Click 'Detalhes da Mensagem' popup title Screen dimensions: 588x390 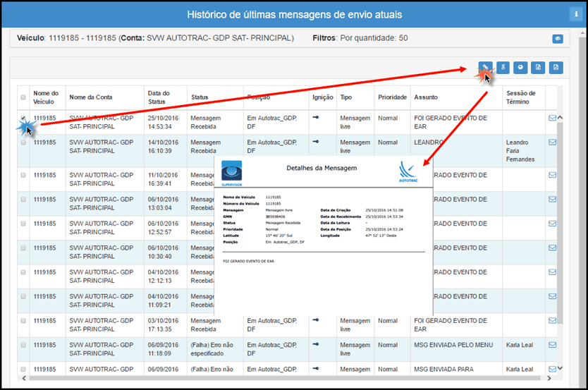pyautogui.click(x=321, y=168)
